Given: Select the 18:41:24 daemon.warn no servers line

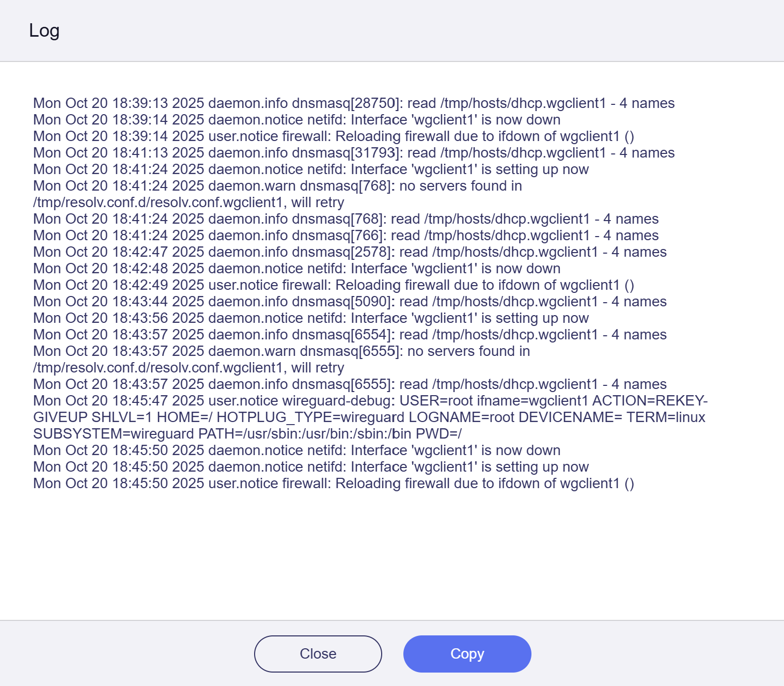Looking at the screenshot, I should pyautogui.click(x=277, y=186).
